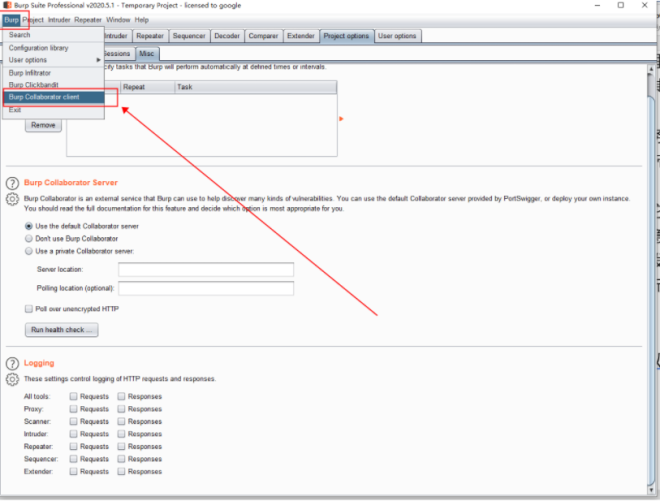Click the Remove button for scheduled tasks
The height and width of the screenshot is (501, 660).
pyautogui.click(x=43, y=126)
